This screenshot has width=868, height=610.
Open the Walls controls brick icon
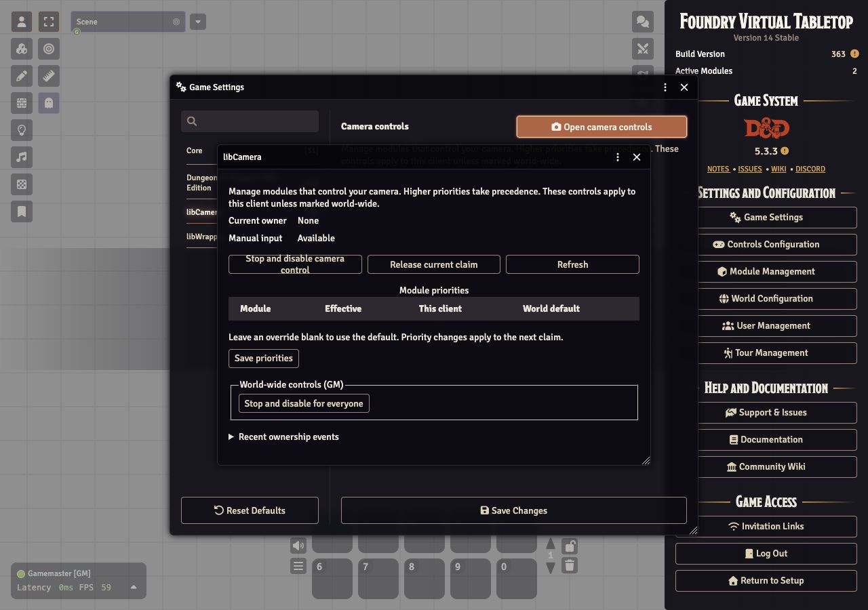pos(22,103)
